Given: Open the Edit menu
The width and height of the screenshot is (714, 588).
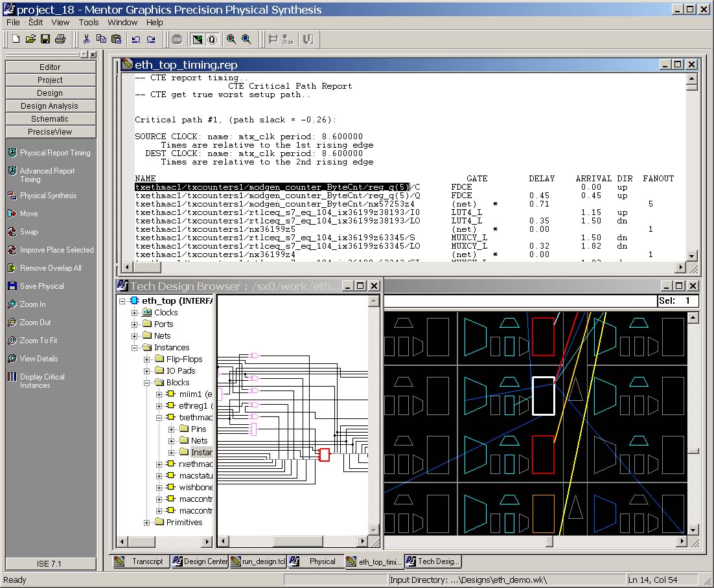Looking at the screenshot, I should point(36,22).
